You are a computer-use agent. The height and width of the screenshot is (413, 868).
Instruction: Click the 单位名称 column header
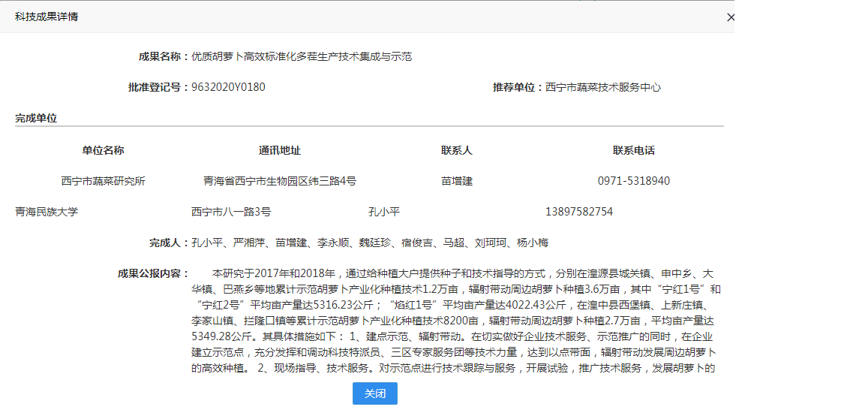tap(104, 150)
